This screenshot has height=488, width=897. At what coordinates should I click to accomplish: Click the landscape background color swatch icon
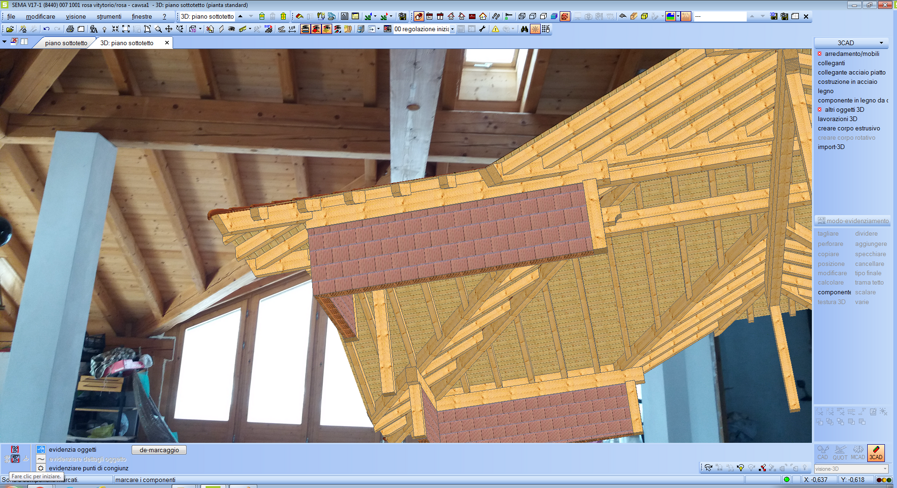coord(671,16)
